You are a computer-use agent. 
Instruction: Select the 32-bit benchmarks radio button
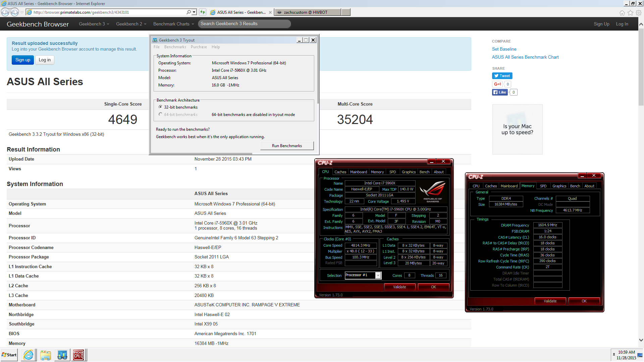pos(160,107)
